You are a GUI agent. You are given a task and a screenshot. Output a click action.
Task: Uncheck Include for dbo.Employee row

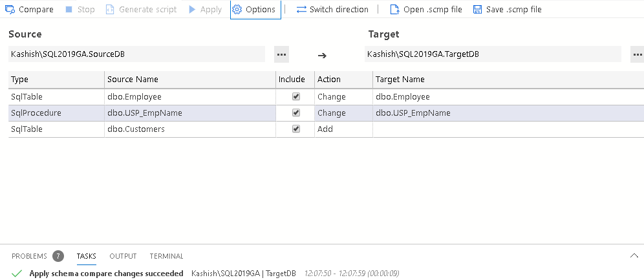click(x=296, y=96)
